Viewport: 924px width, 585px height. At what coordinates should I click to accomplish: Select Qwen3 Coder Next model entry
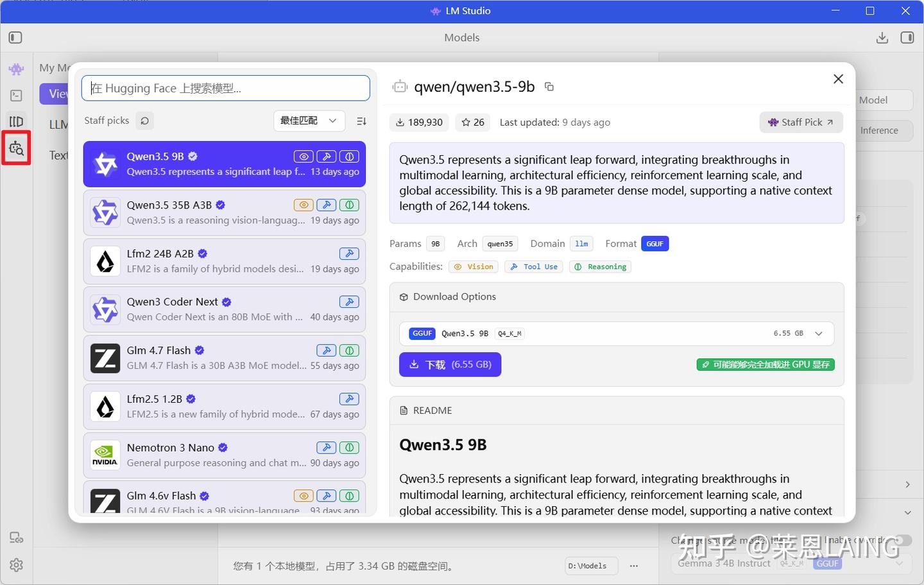pos(225,310)
